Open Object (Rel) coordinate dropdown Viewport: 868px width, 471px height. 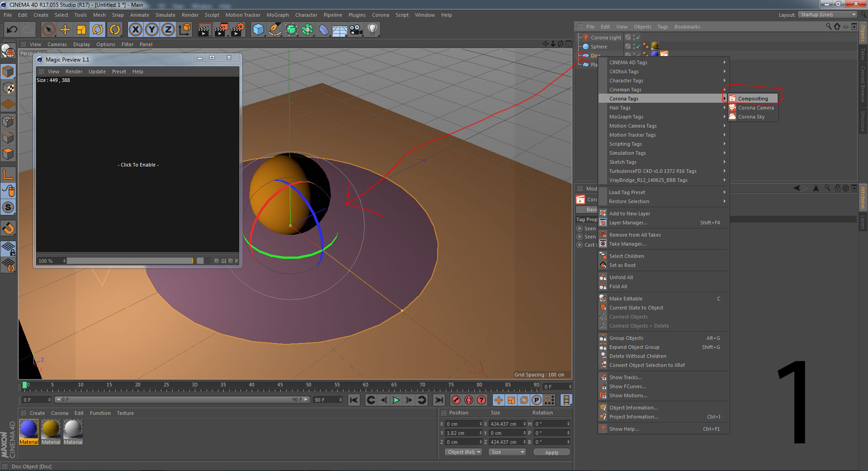click(x=463, y=452)
